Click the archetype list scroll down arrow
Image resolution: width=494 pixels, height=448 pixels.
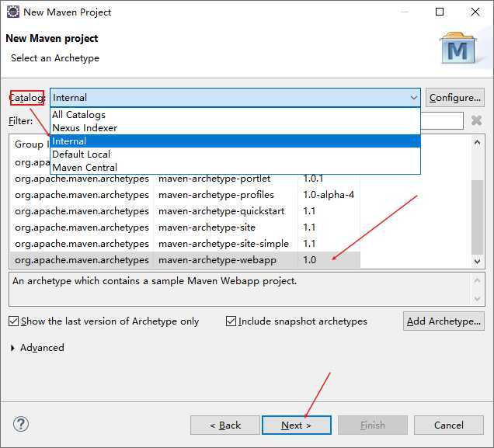click(x=477, y=261)
